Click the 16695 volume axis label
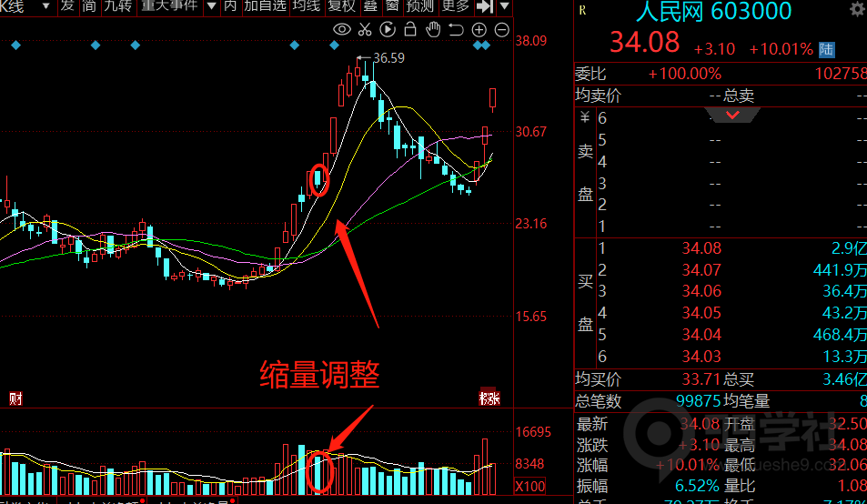867x504 pixels. pyautogui.click(x=533, y=431)
